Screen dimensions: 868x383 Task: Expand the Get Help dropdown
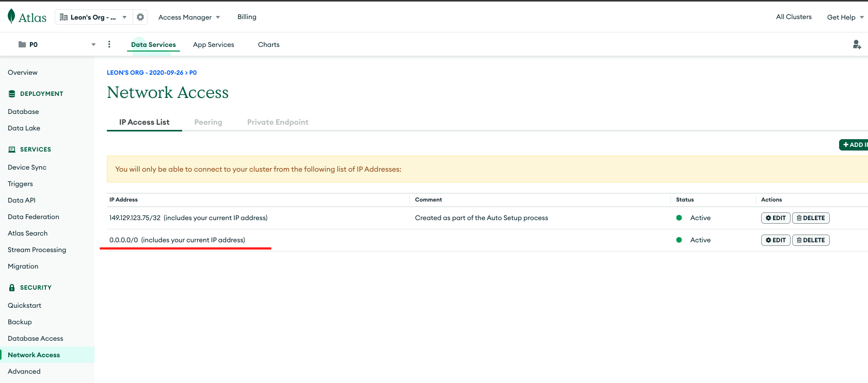click(845, 17)
